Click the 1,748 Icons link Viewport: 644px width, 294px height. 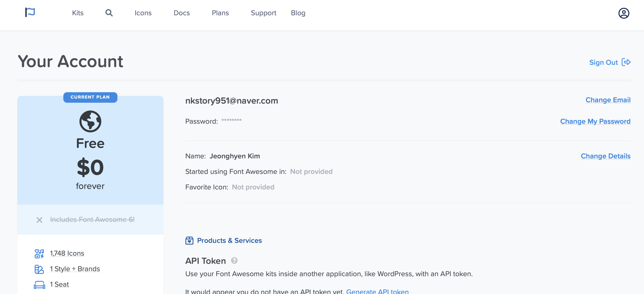click(67, 253)
